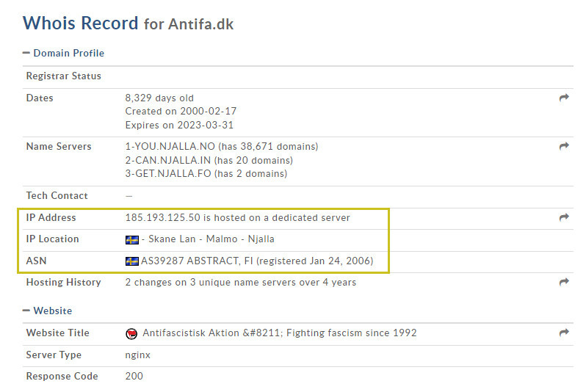This screenshot has height=392, width=586.
Task: Click the AS39287 ABSTRACT, FI entry
Action: click(197, 261)
